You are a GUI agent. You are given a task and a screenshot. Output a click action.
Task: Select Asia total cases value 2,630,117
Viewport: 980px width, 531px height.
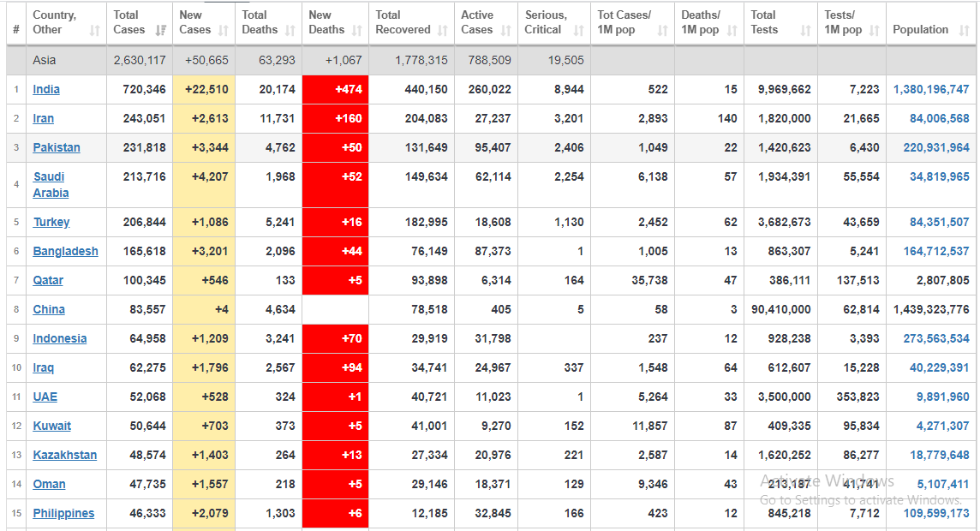[140, 61]
